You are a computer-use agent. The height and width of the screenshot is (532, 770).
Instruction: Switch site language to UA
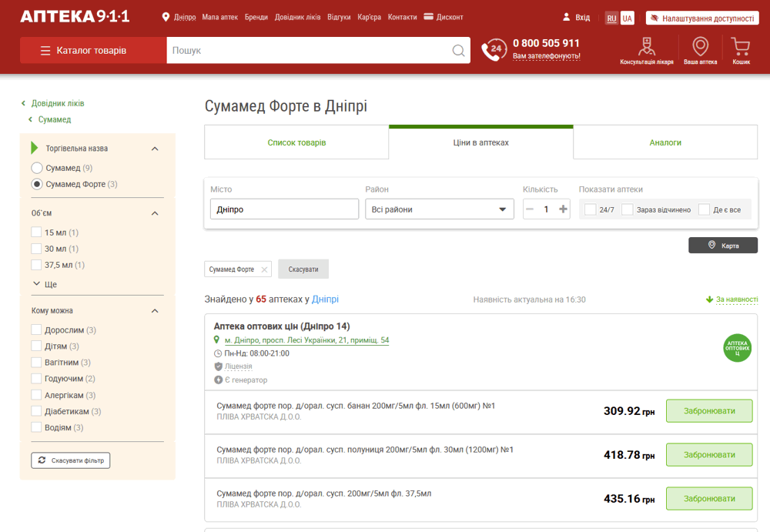click(x=627, y=18)
